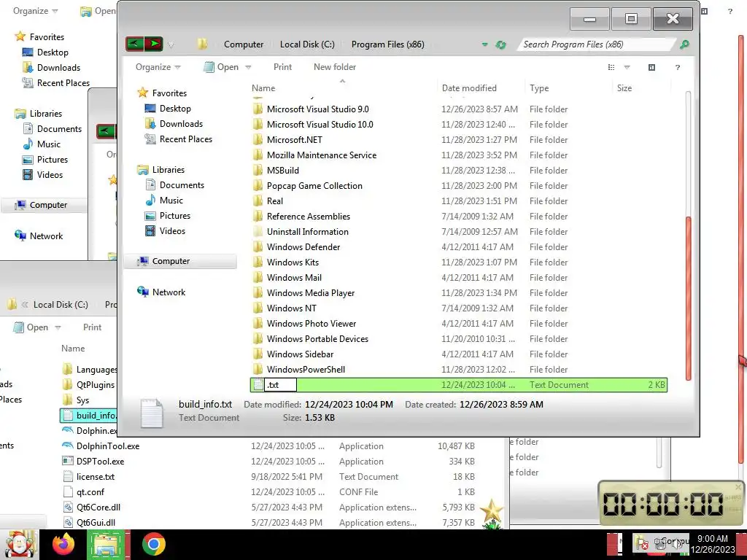Select the Windows Mail folder
Image resolution: width=747 pixels, height=560 pixels.
pos(294,278)
